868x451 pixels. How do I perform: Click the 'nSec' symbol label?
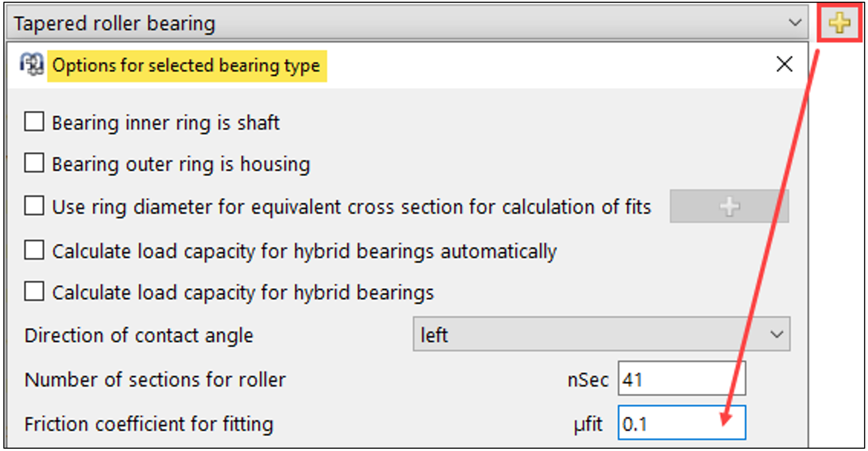click(587, 379)
